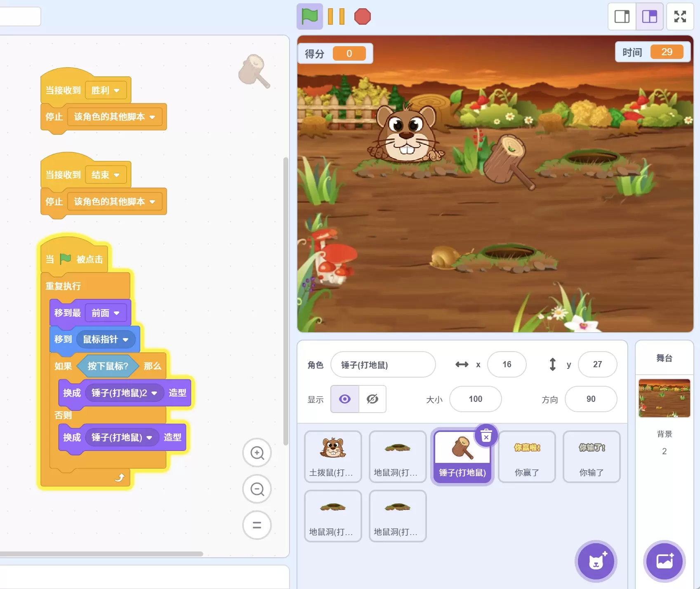
Task: Click the 舞台 stage panel label
Action: 664,358
